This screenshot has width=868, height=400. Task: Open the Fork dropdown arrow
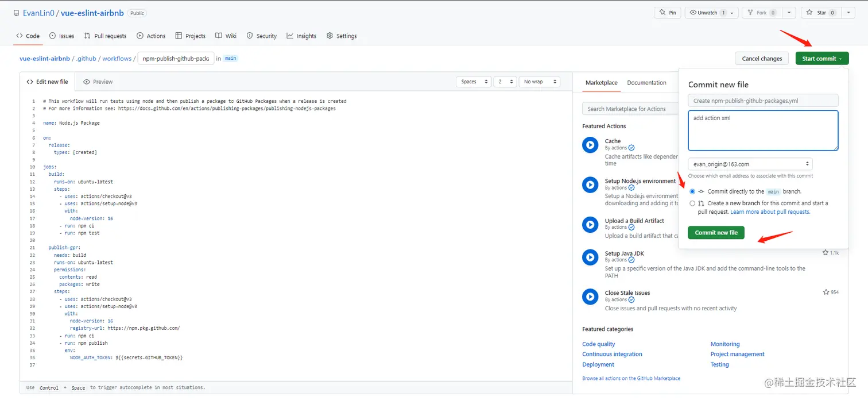click(789, 13)
